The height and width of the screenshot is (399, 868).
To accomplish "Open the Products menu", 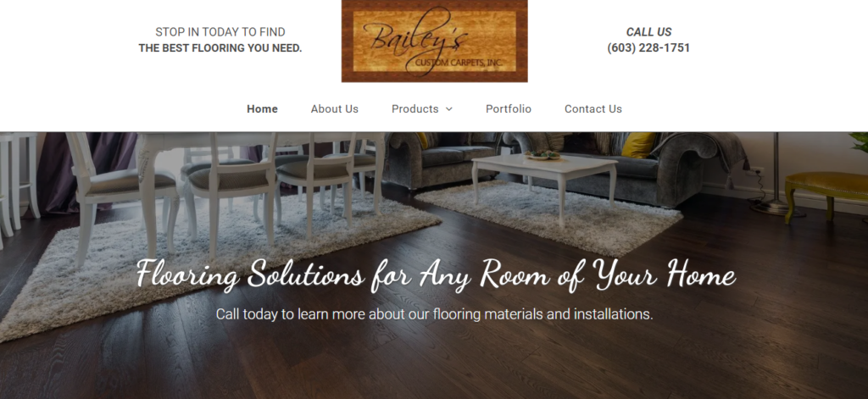I will (x=415, y=109).
